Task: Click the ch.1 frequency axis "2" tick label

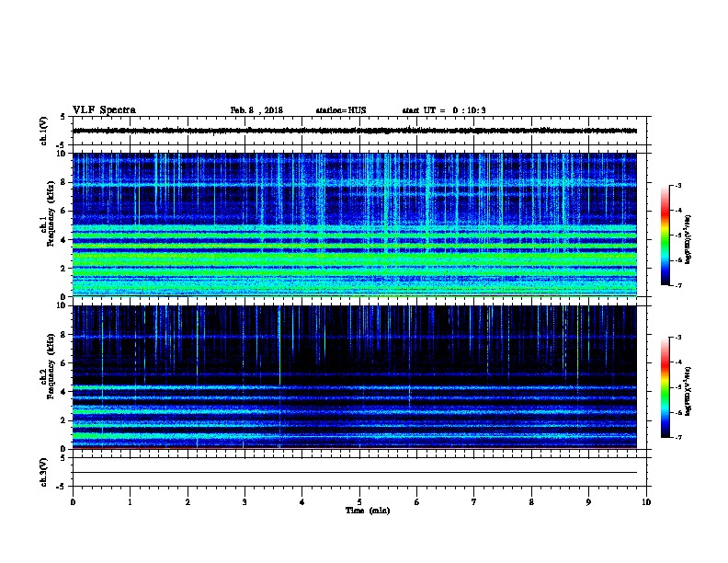Action: pos(63,268)
